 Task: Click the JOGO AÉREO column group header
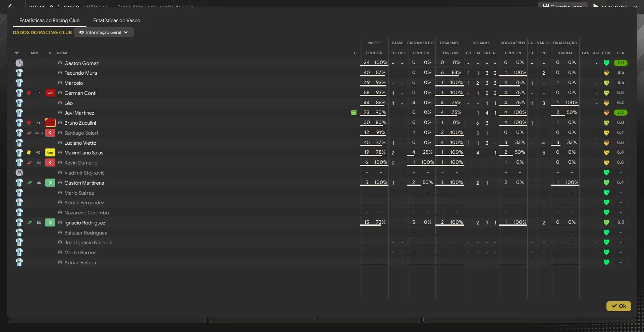tap(513, 43)
